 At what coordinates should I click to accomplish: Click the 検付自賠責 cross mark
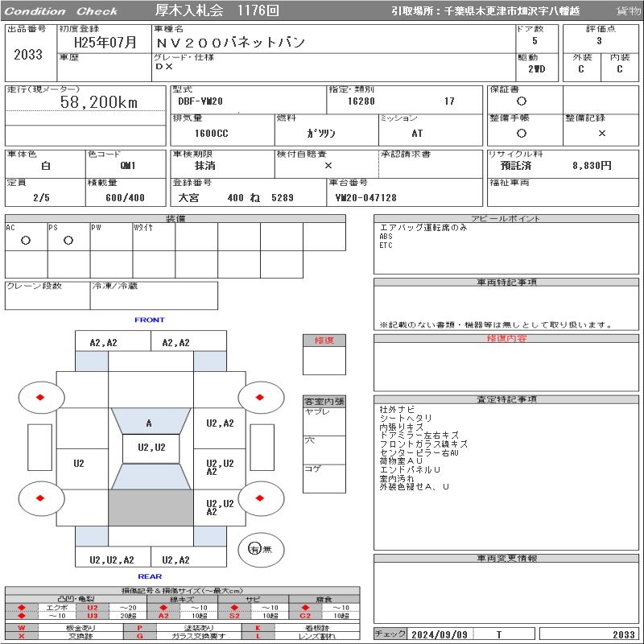coord(328,166)
